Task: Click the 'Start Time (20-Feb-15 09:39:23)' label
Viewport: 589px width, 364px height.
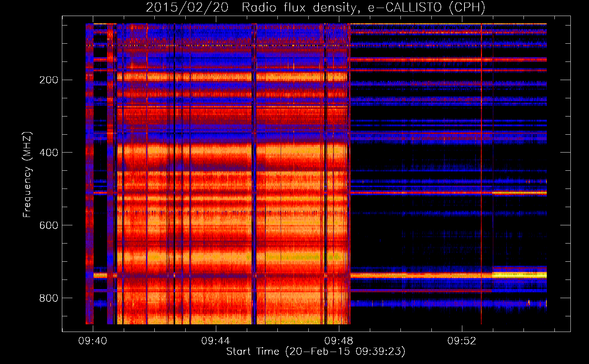Action: coord(316,352)
